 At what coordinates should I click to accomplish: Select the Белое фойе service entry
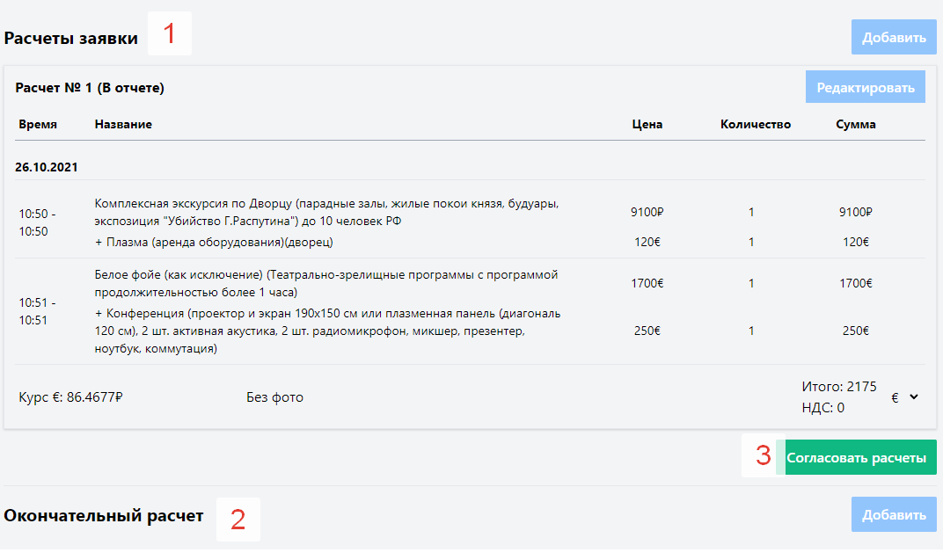(x=326, y=283)
